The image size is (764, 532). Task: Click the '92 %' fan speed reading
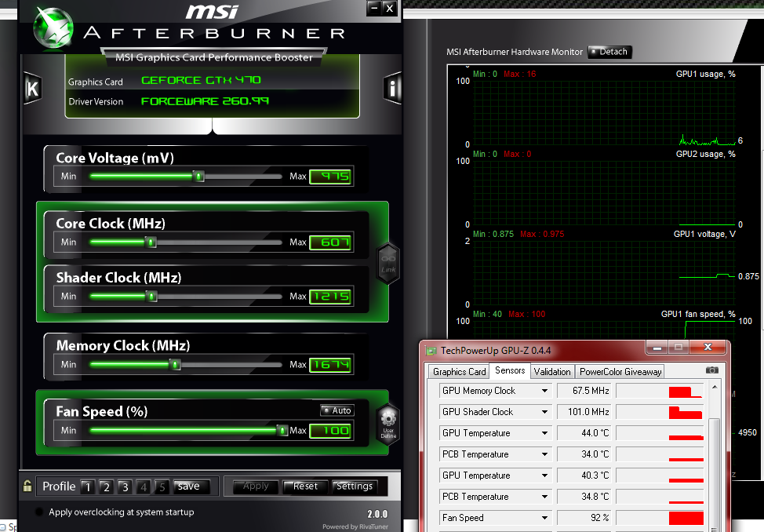pyautogui.click(x=600, y=518)
